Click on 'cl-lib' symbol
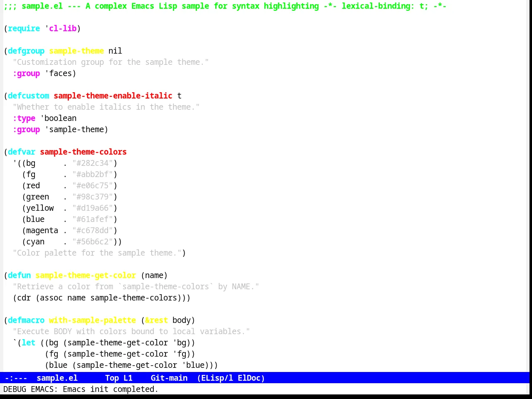This screenshot has width=532, height=399. (x=63, y=28)
